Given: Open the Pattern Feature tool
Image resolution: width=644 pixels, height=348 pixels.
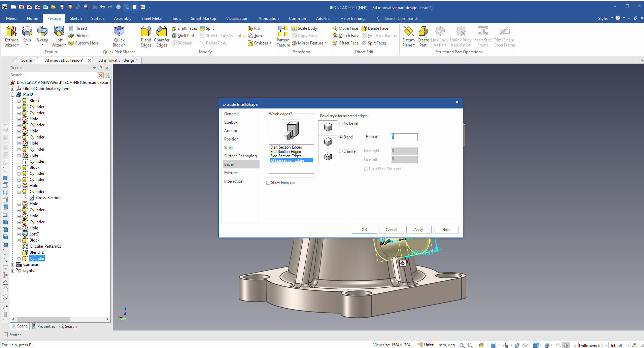Looking at the screenshot, I should click(x=283, y=36).
